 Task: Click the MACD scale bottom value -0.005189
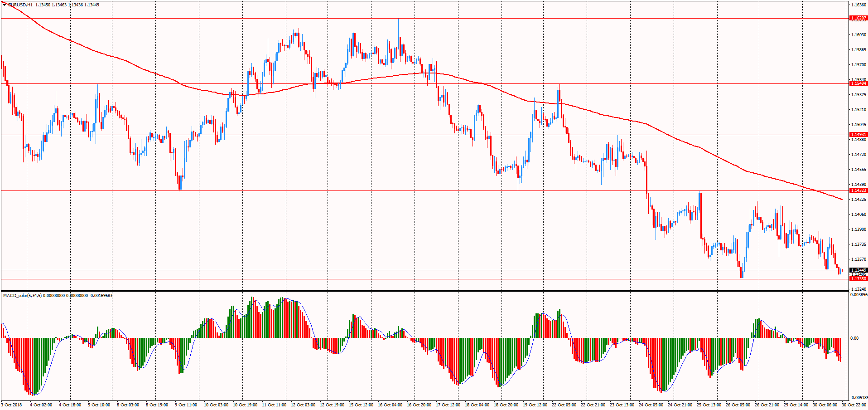point(858,398)
